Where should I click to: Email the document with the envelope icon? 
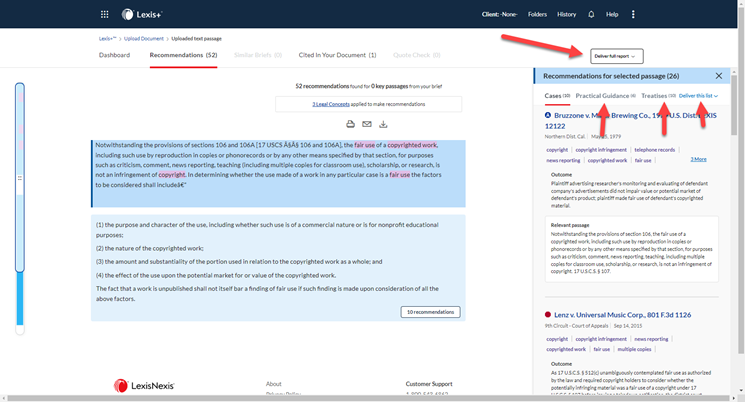[x=367, y=124]
